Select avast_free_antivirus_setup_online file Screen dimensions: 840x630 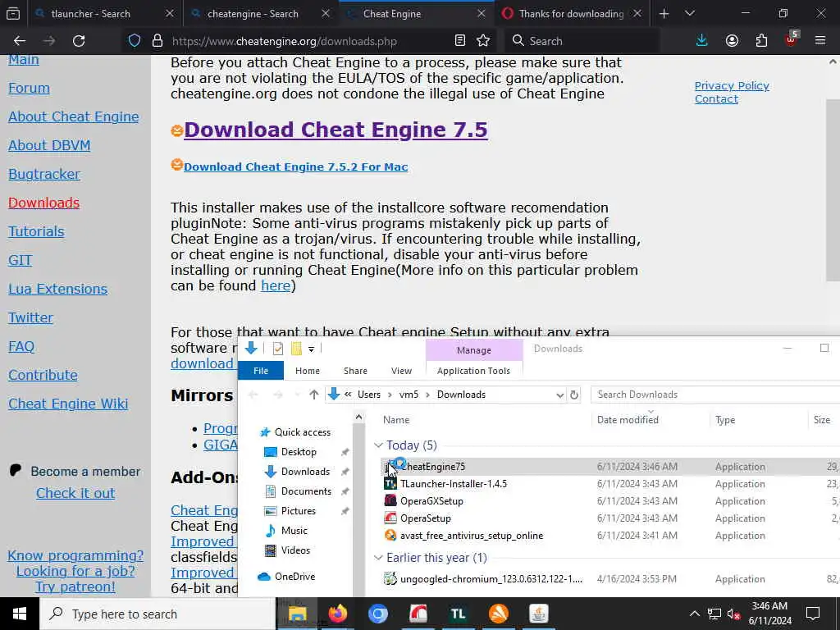[x=472, y=535]
